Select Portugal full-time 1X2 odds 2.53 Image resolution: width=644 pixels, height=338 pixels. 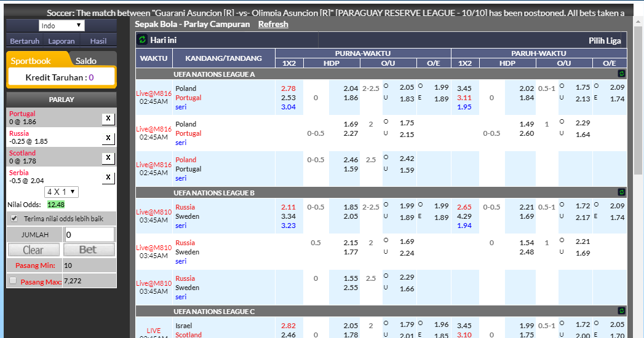pos(288,98)
